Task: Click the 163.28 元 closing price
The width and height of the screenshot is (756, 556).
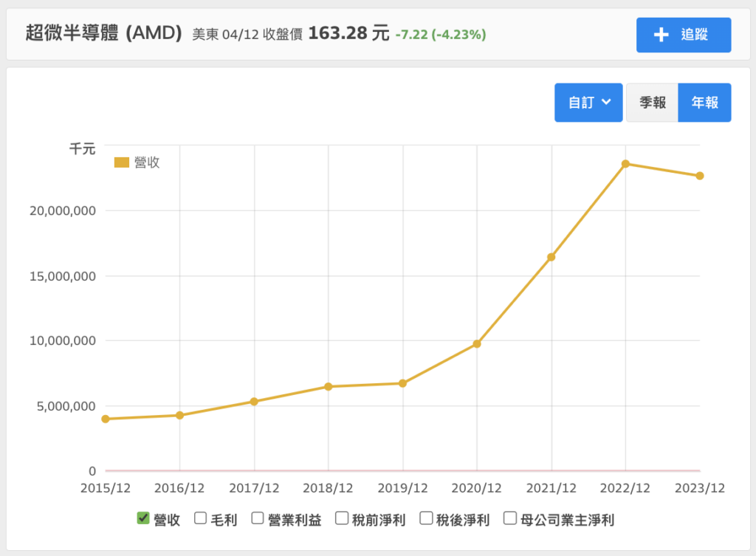Action: pyautogui.click(x=348, y=33)
